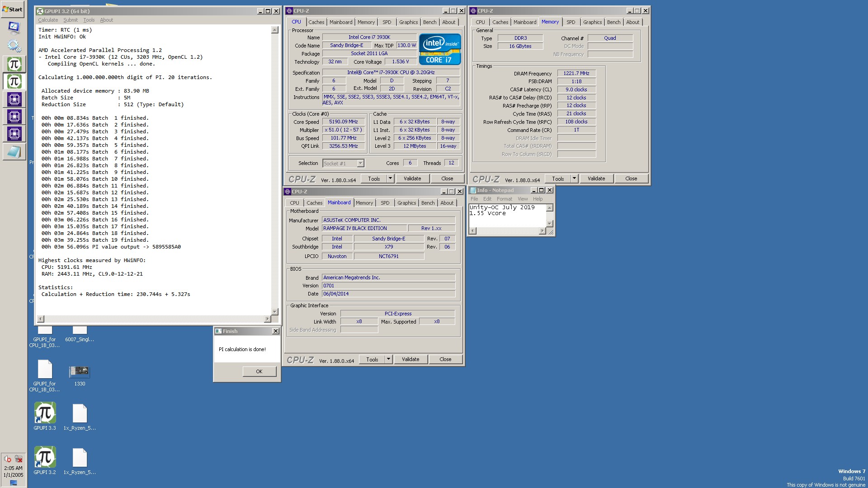This screenshot has height=488, width=868.
Task: Open the Calculate menu in GPUPI
Action: point(48,20)
